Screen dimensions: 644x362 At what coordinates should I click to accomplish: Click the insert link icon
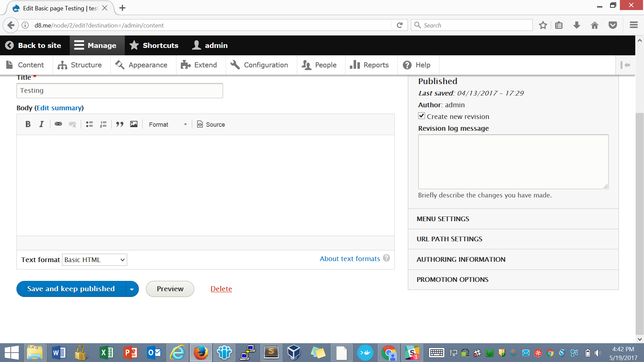pos(58,124)
